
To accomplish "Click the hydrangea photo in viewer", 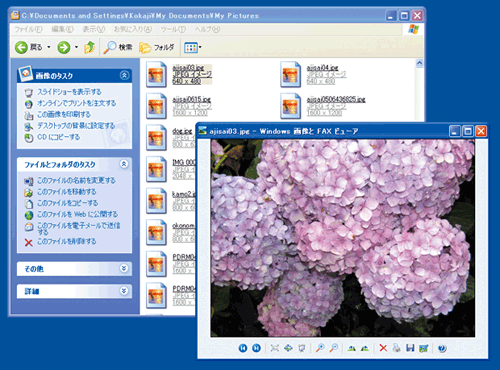I will click(343, 238).
